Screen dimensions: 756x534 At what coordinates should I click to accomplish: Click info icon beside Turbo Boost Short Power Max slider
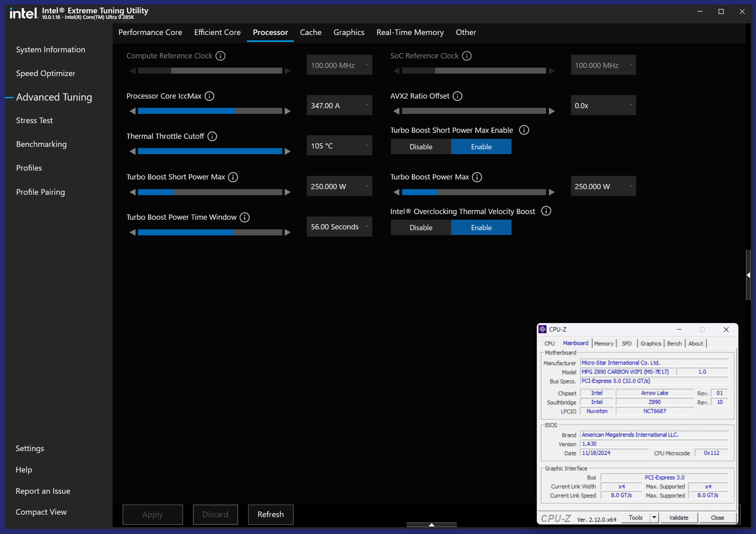tap(233, 177)
